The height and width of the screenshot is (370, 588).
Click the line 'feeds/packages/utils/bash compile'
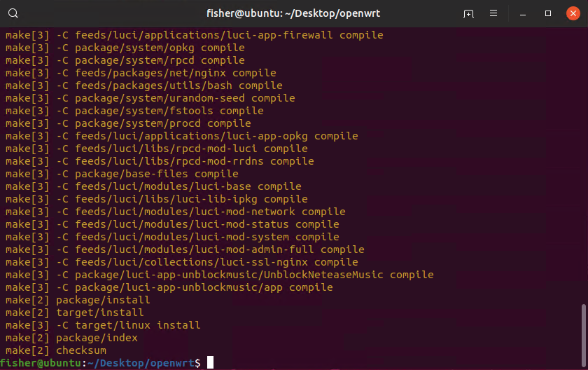coord(144,85)
